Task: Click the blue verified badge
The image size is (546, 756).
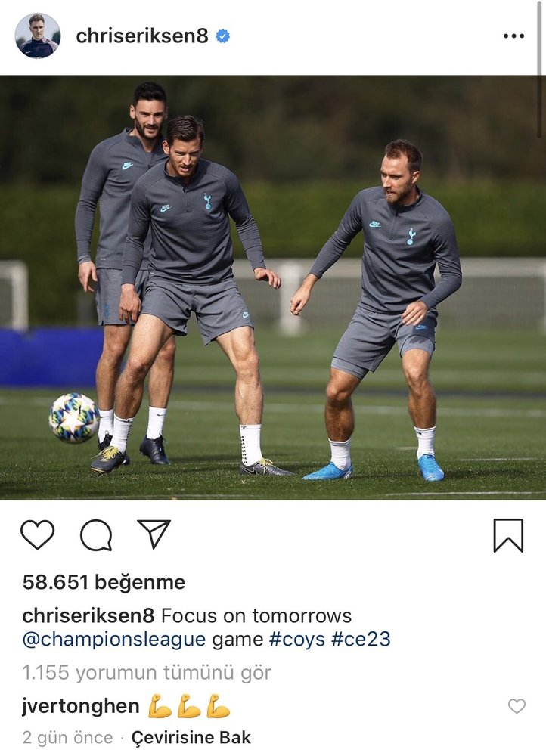Action: 222,36
